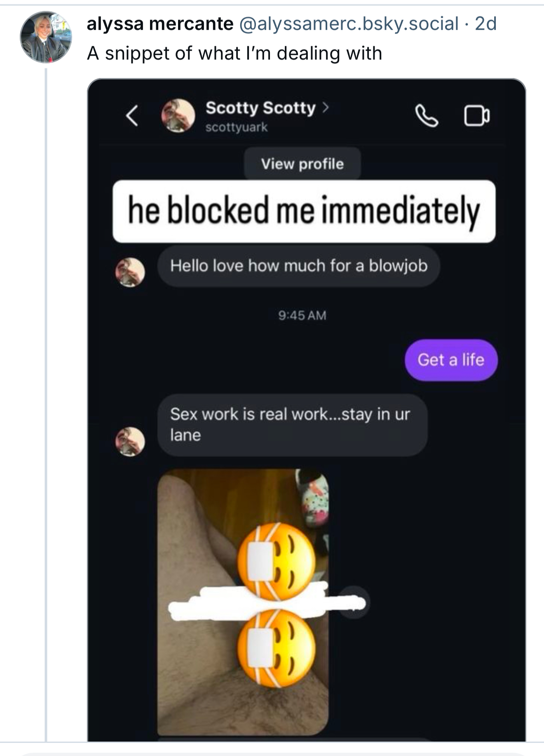Image resolution: width=544 pixels, height=756 pixels.
Task: Open alyssa mercante's avatar
Action: [46, 37]
